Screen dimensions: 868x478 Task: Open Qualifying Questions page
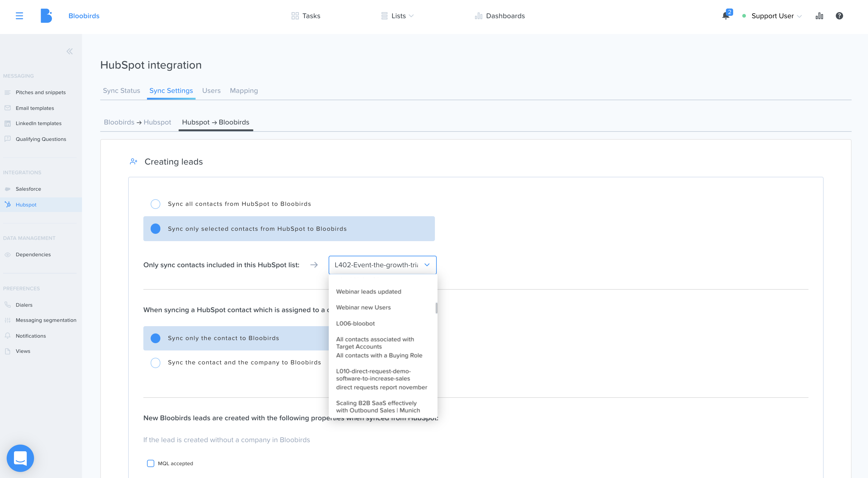click(41, 139)
